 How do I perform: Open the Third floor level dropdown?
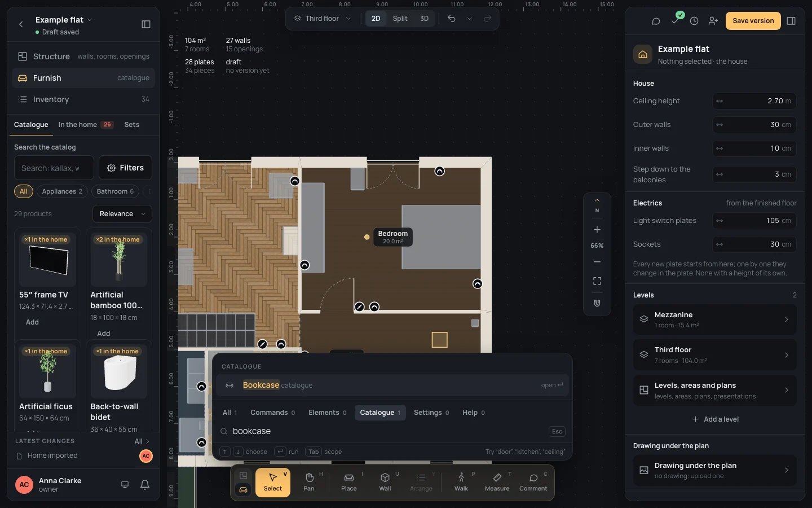click(323, 19)
